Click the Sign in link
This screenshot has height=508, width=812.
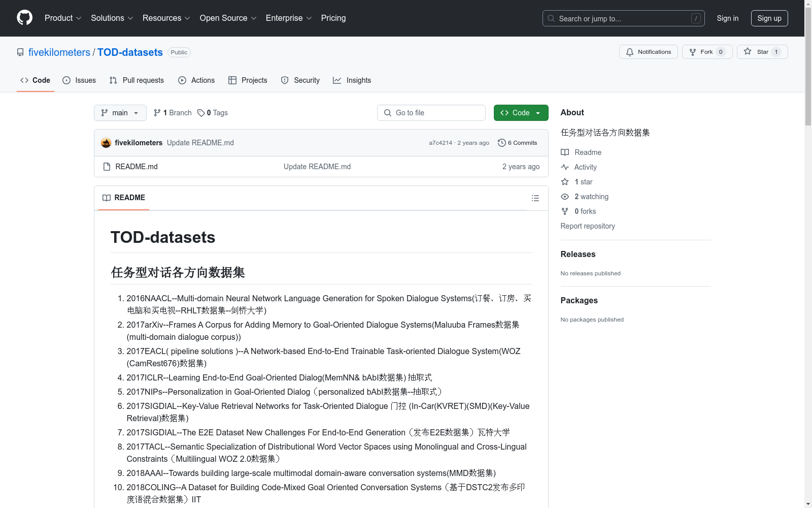click(728, 18)
